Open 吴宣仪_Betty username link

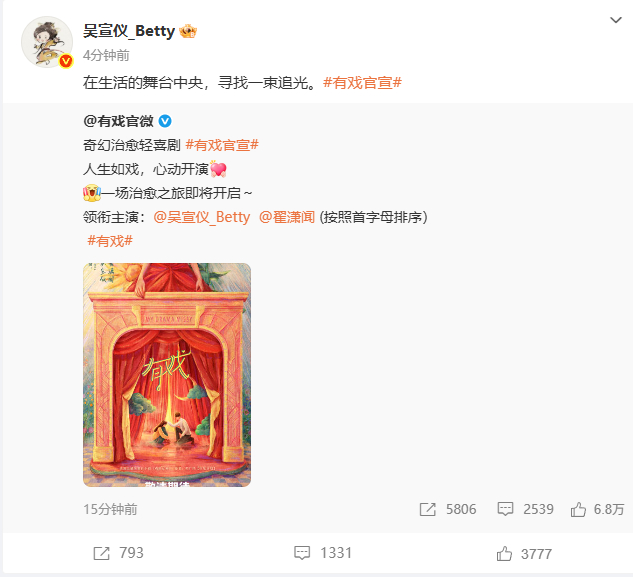click(129, 31)
